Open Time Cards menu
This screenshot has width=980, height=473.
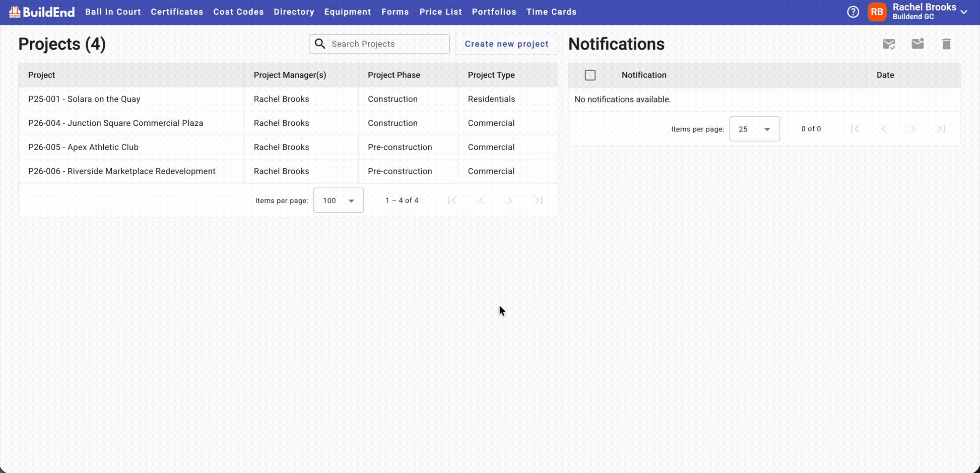tap(551, 12)
